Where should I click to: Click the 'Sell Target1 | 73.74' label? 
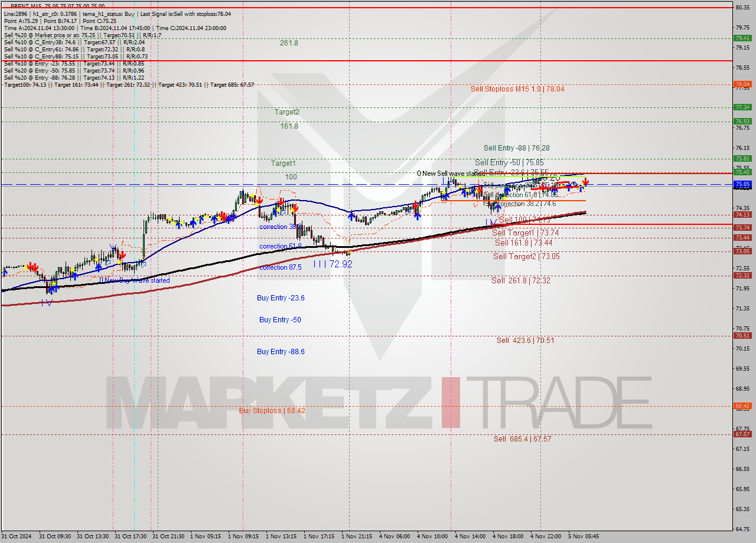click(x=525, y=233)
